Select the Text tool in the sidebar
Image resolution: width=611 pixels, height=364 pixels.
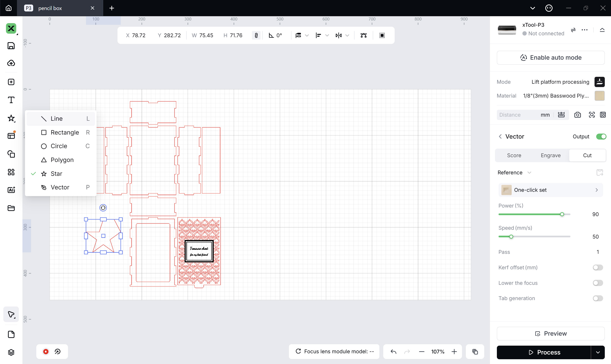pos(11,99)
